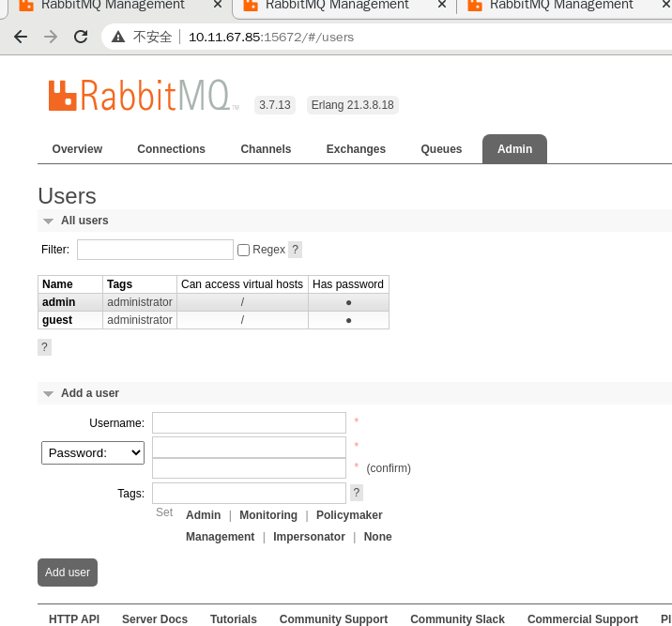Set tag to Impersonator
This screenshot has height=626, width=672.
(309, 537)
